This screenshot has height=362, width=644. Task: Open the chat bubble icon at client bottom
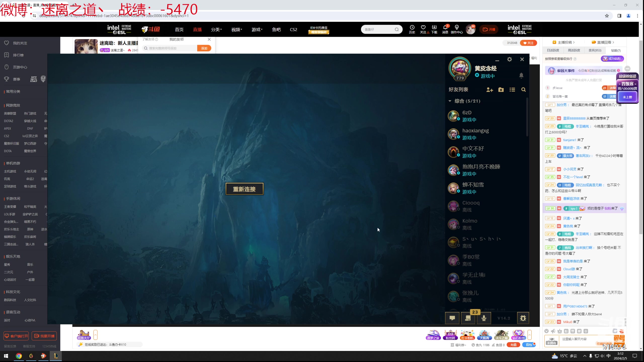click(x=452, y=318)
